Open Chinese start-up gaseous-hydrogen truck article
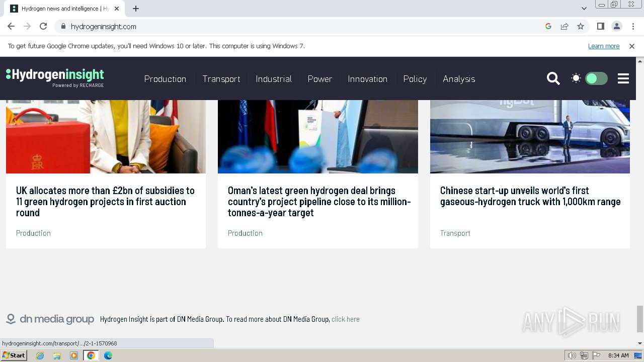644x362 pixels. coord(530,196)
